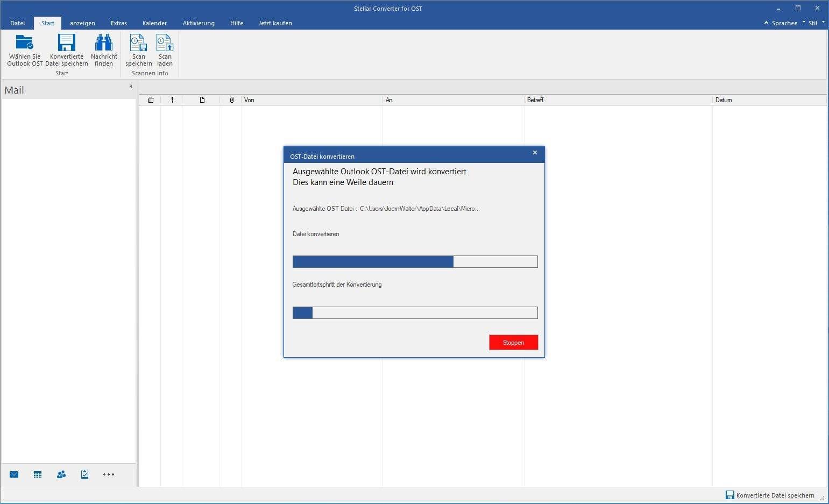This screenshot has height=504, width=829.
Task: Click the Scan laden icon
Action: point(165,43)
